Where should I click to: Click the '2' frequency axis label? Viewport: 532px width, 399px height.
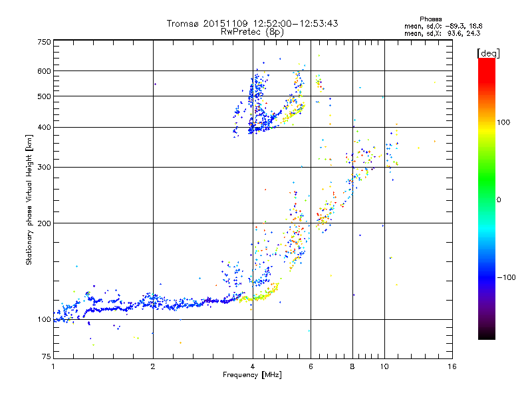[153, 366]
